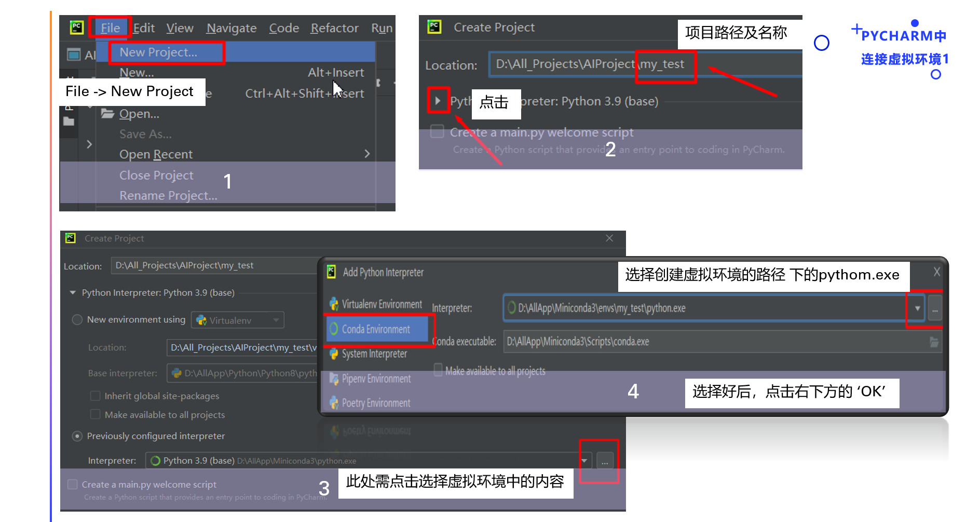Image resolution: width=980 pixels, height=522 pixels.
Task: Expand the chevron in left tool strip
Action: click(89, 144)
